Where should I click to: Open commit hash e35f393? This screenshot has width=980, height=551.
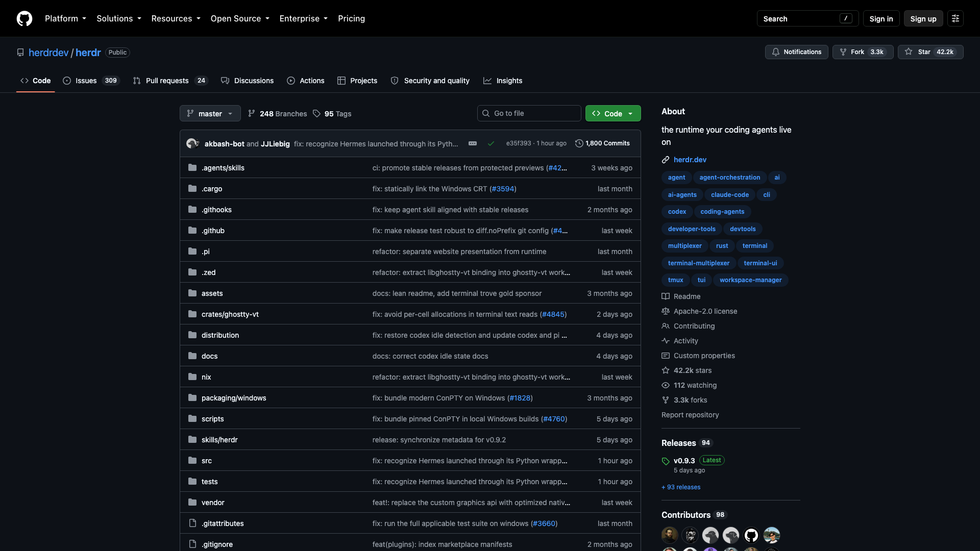[519, 143]
